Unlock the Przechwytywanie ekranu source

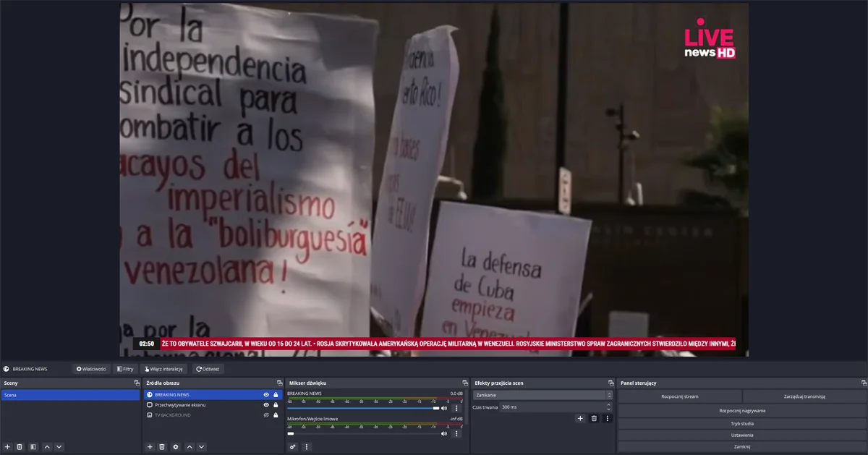[x=276, y=405]
